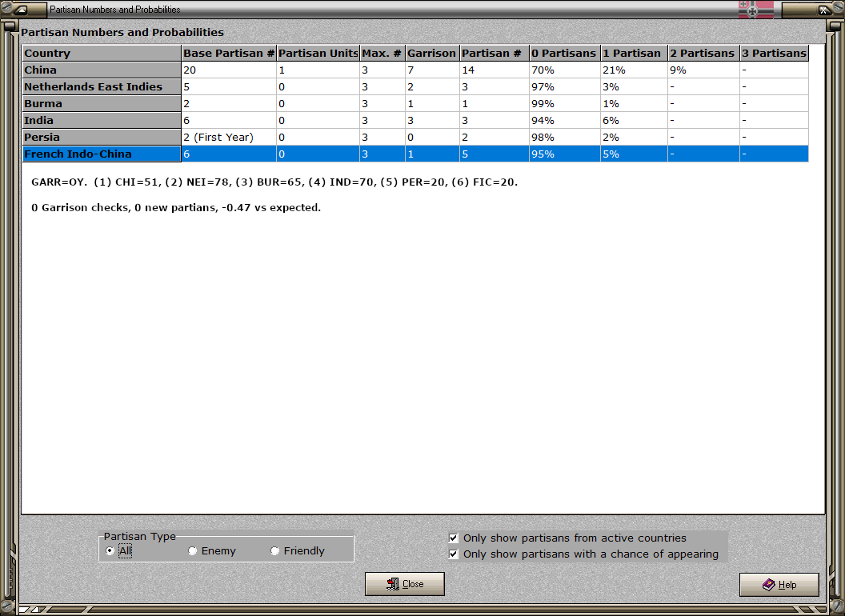Click Burma's 99% cell

[565, 103]
